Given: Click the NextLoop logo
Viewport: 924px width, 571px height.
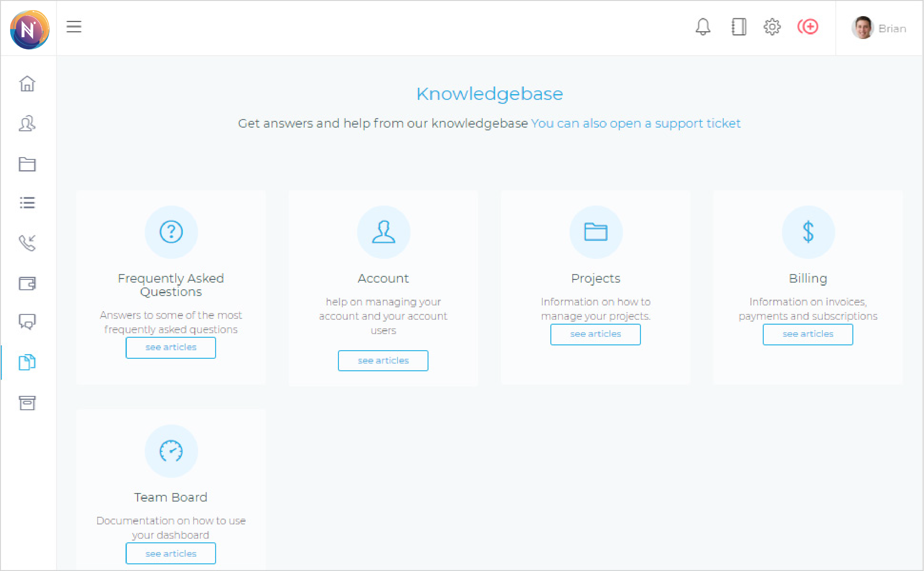Looking at the screenshot, I should coord(29,29).
